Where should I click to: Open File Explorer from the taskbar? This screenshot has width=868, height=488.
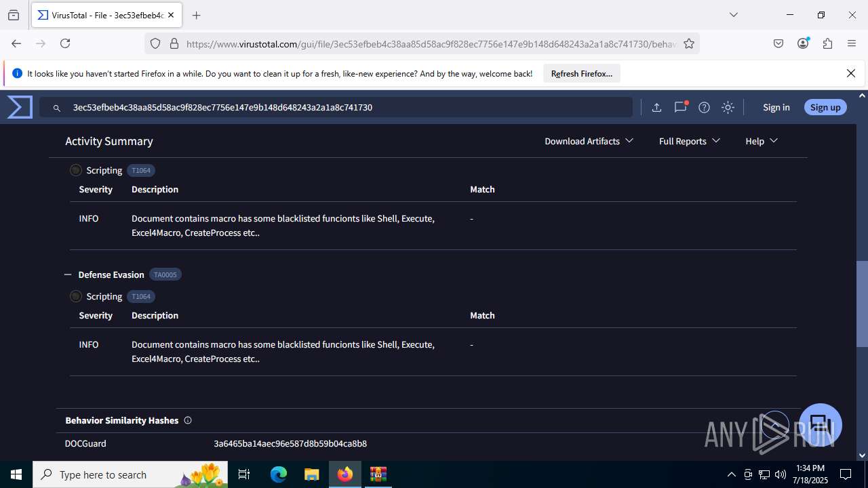tap(311, 474)
